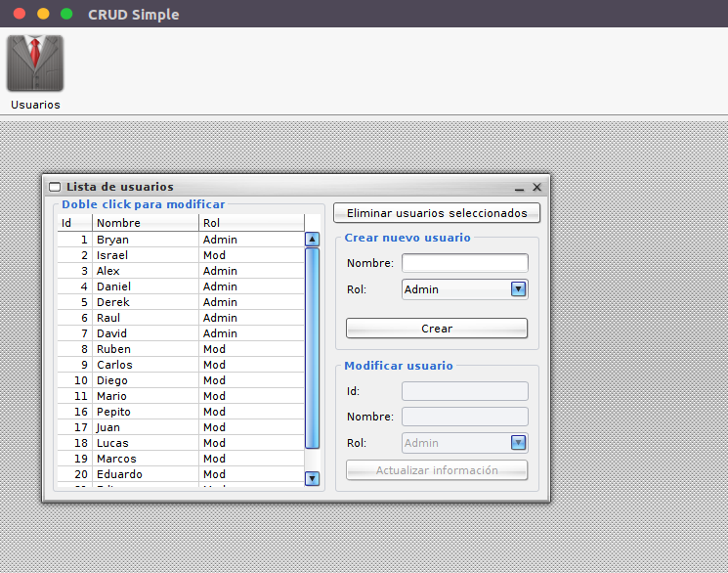Select the Mario row name cell

coord(146,396)
